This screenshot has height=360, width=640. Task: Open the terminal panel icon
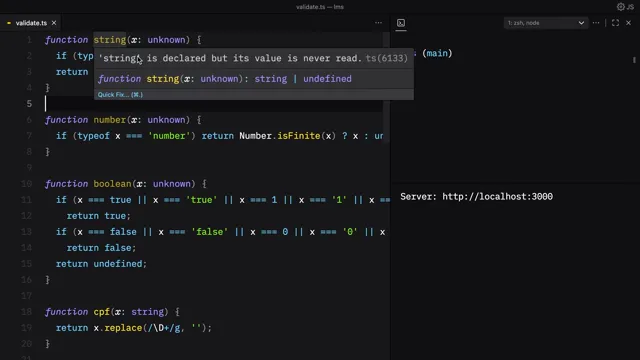[401, 23]
